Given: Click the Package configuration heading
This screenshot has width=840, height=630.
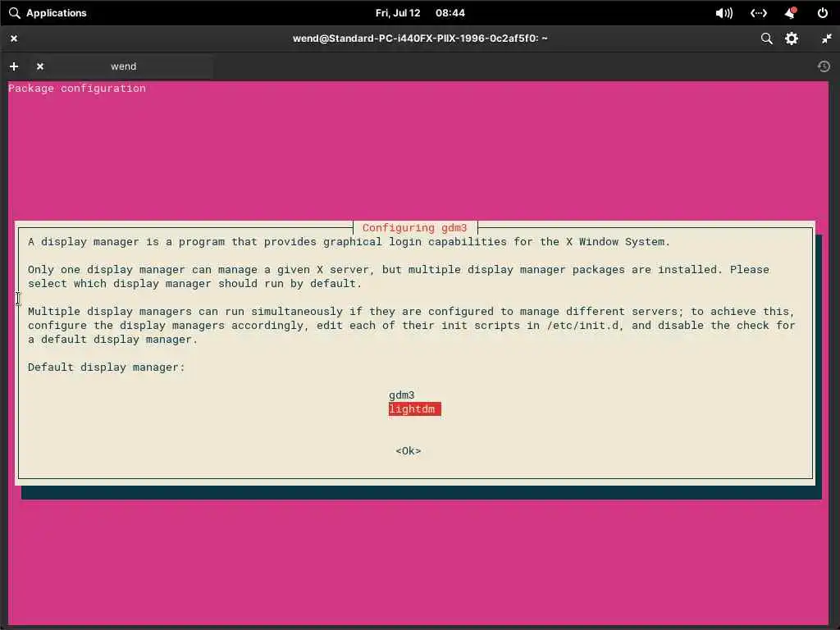Looking at the screenshot, I should click(77, 89).
